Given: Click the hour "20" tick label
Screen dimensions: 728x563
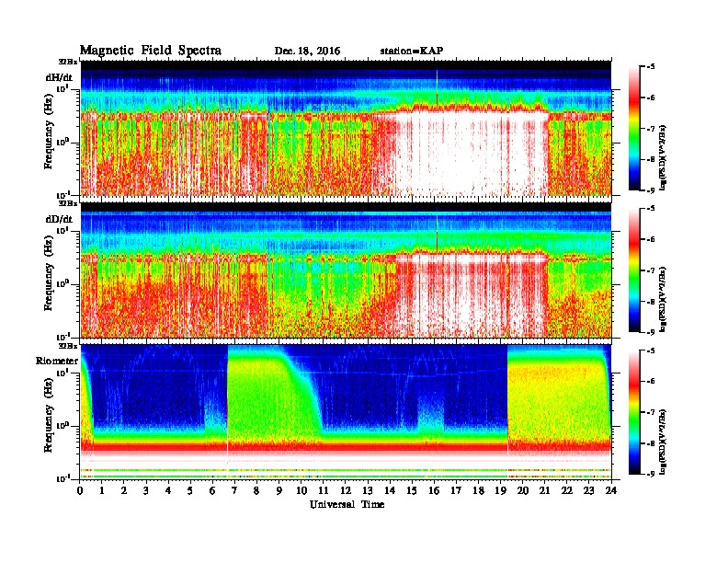Looking at the screenshot, I should click(x=522, y=490).
